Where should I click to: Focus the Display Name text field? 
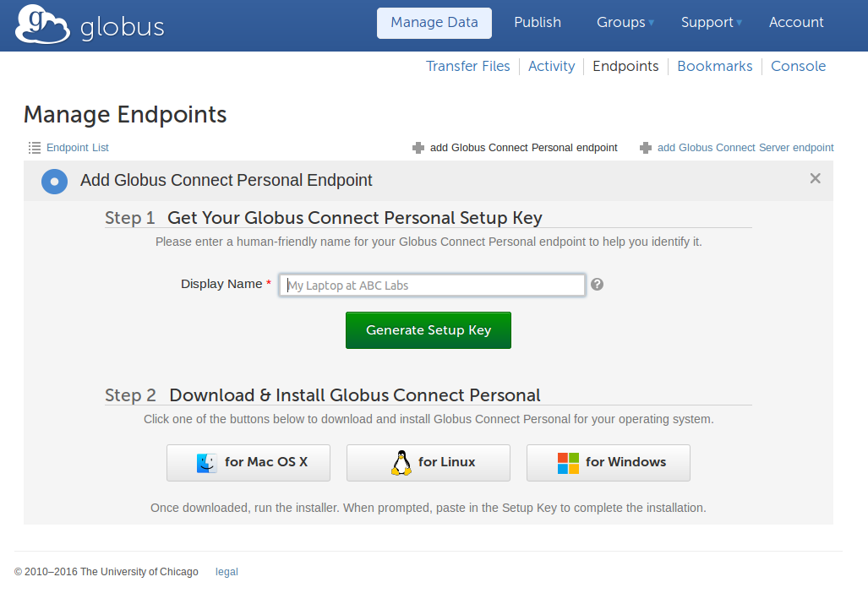click(432, 286)
